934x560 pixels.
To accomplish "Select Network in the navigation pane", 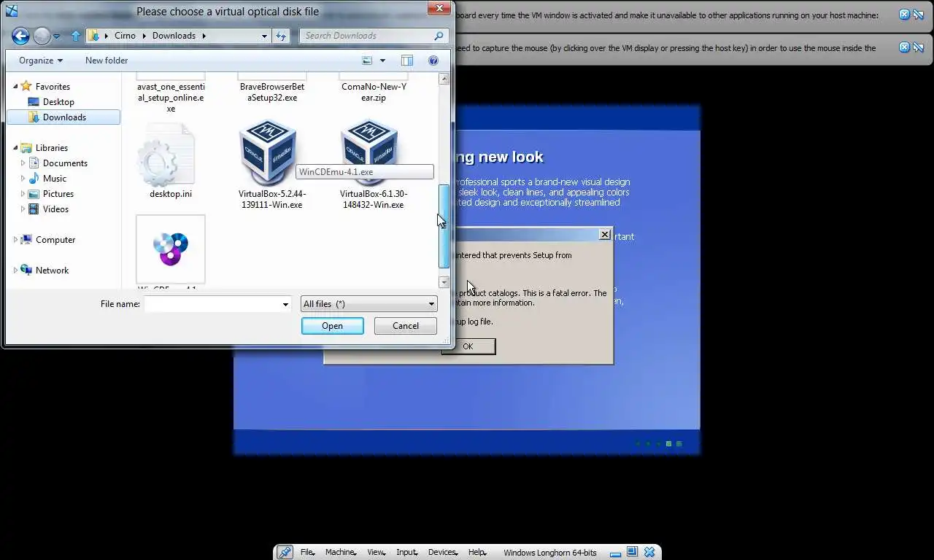I will (52, 270).
